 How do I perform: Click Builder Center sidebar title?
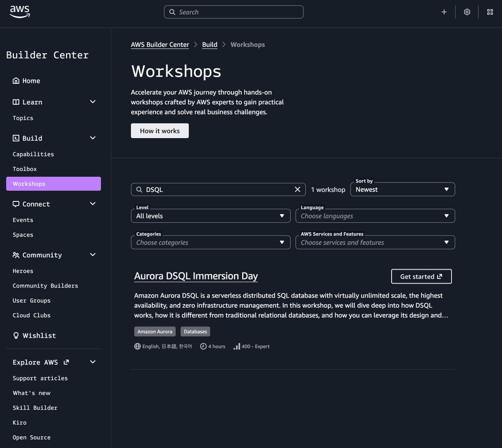pyautogui.click(x=47, y=55)
